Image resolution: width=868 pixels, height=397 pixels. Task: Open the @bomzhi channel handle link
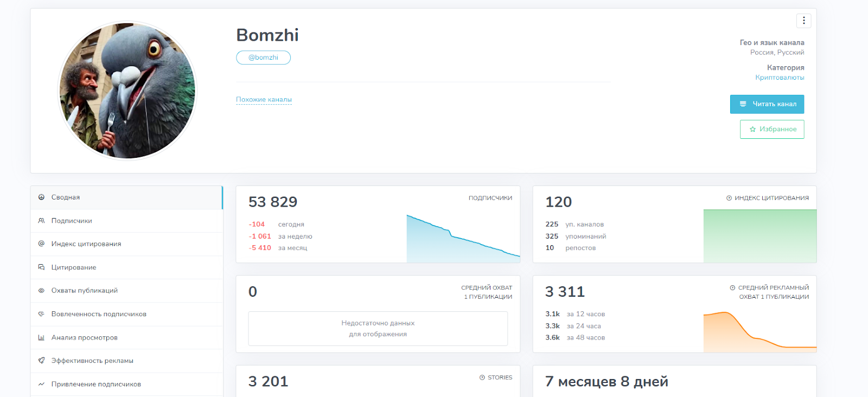point(263,57)
